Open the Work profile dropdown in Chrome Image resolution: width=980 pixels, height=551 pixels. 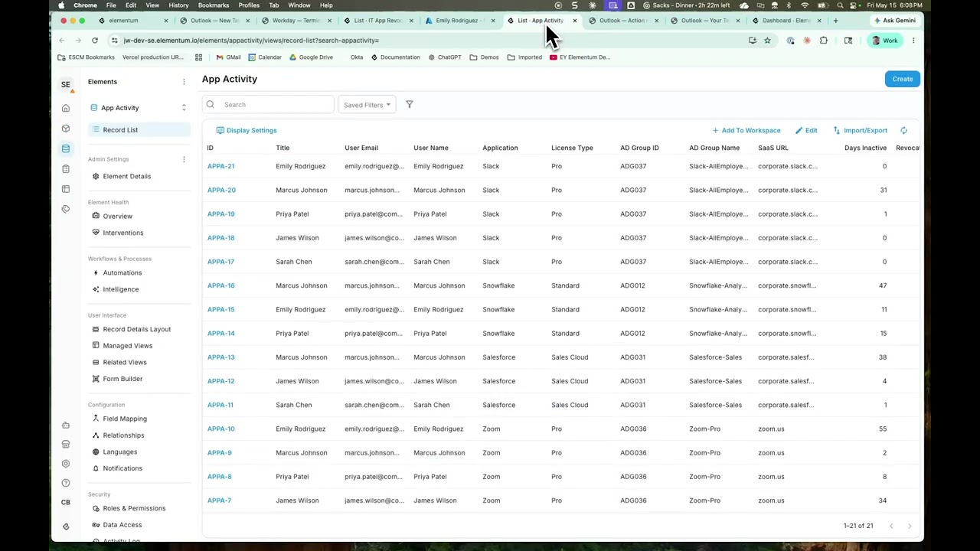(885, 41)
